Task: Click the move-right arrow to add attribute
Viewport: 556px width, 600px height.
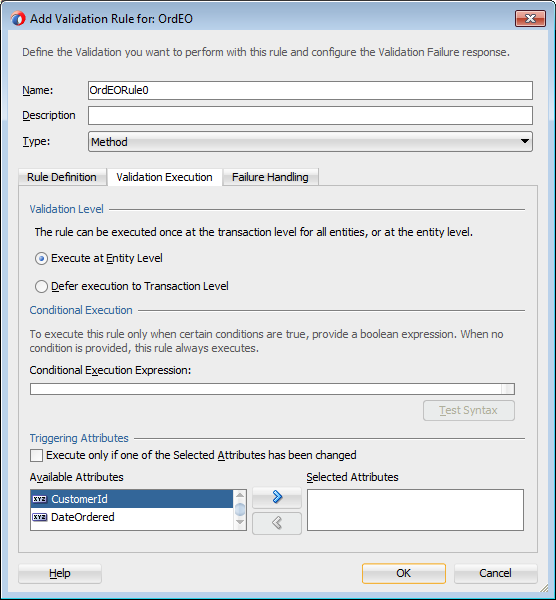Action: click(x=277, y=497)
